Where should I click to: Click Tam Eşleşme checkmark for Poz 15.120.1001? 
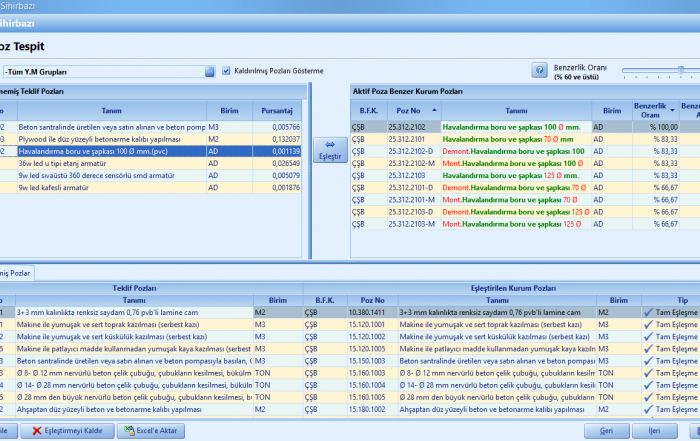pos(648,325)
